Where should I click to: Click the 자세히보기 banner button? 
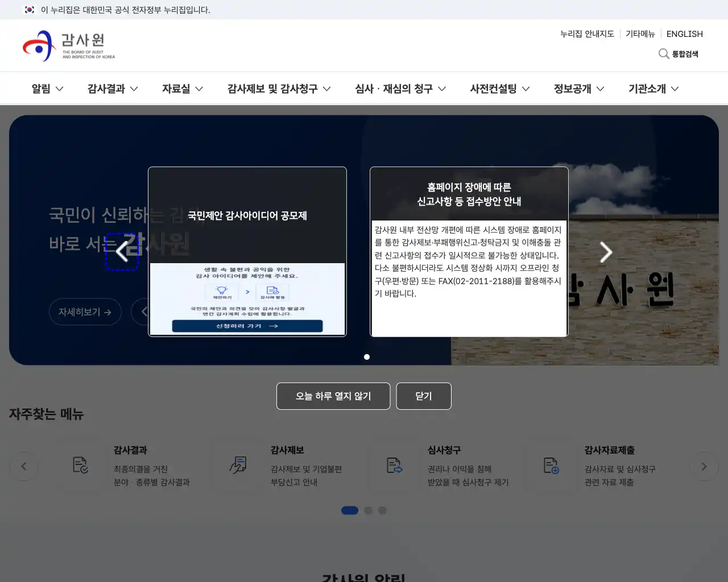pyautogui.click(x=85, y=312)
